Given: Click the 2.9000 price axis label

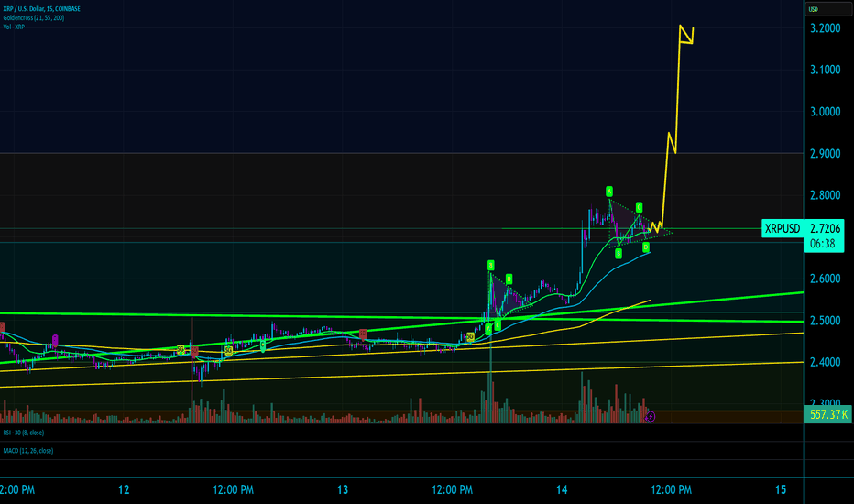Looking at the screenshot, I should [x=825, y=154].
